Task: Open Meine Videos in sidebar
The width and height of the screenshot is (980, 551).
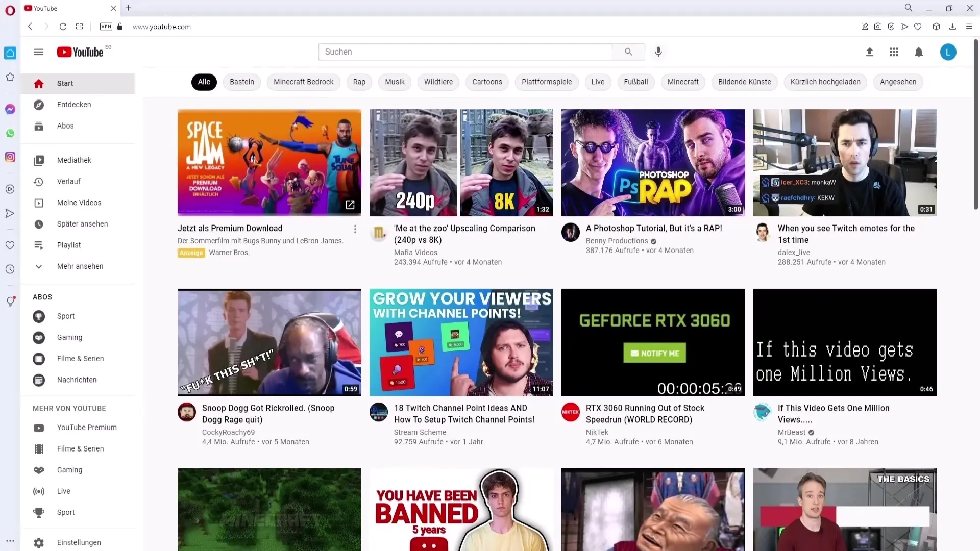Action: (78, 203)
